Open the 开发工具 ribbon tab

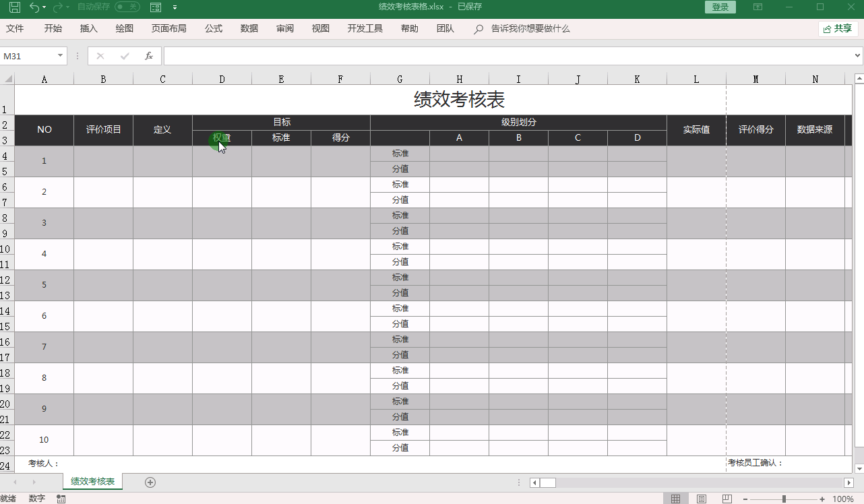point(365,28)
